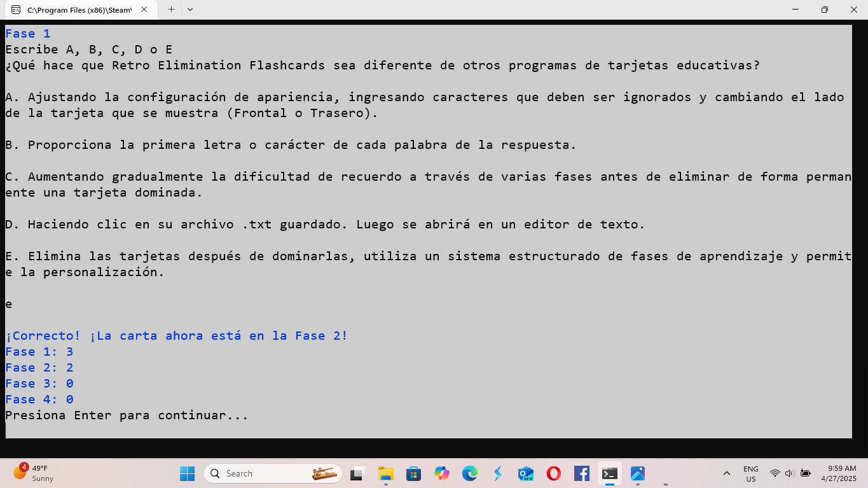Open Outlook (new) from the taskbar
The width and height of the screenshot is (868, 488).
pos(525,473)
